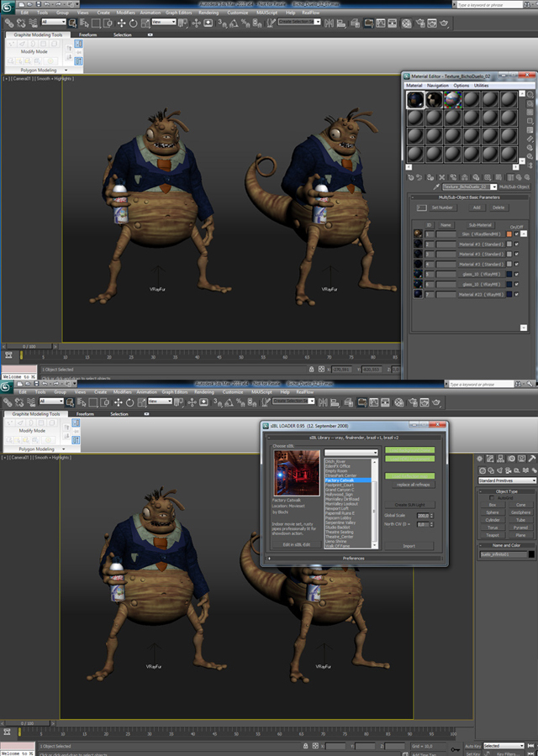Open Render Setup in top window toolbar
The height and width of the screenshot is (756, 538).
pos(419,23)
